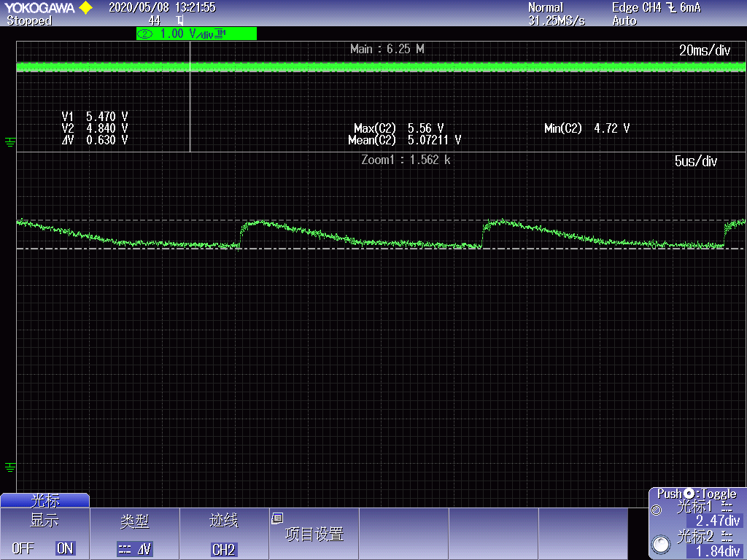
Task: Click the acquisition count 44
Action: click(x=155, y=20)
